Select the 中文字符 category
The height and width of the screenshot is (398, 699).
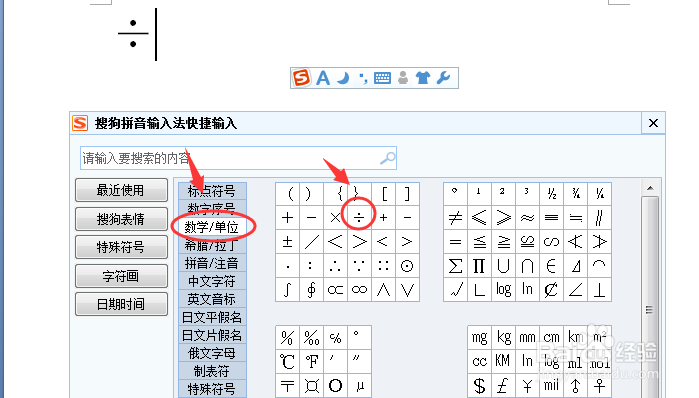(x=212, y=281)
